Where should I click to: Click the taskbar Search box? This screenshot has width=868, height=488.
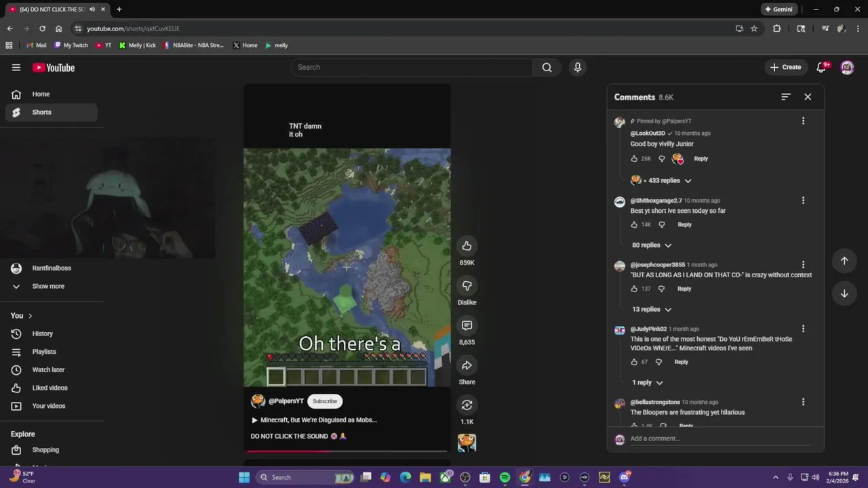305,477
